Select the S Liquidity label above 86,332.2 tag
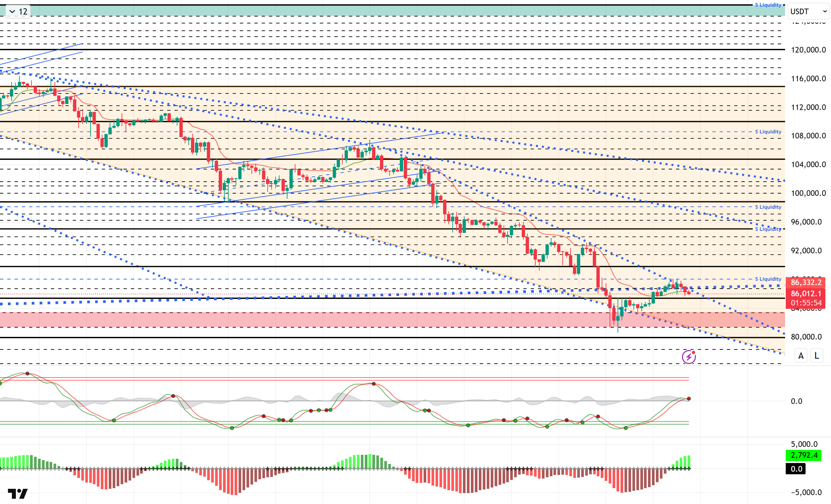This screenshot has width=831, height=504. click(768, 279)
